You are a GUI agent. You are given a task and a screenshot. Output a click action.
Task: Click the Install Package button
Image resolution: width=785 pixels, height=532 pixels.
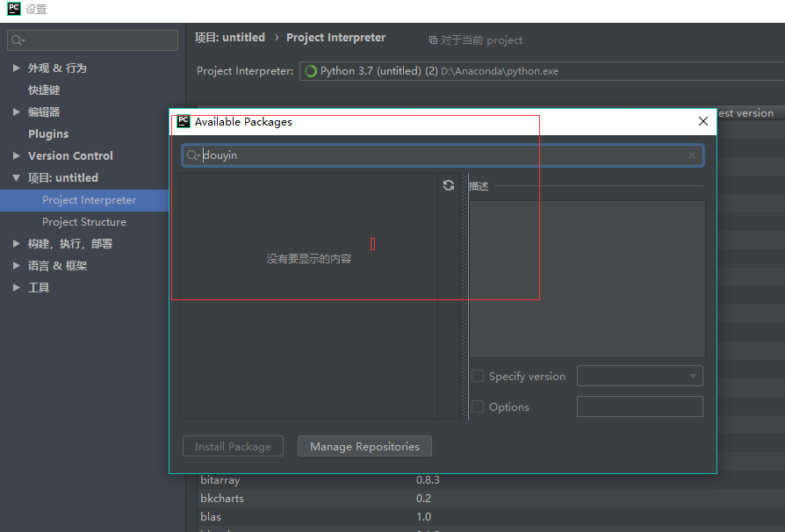[233, 446]
